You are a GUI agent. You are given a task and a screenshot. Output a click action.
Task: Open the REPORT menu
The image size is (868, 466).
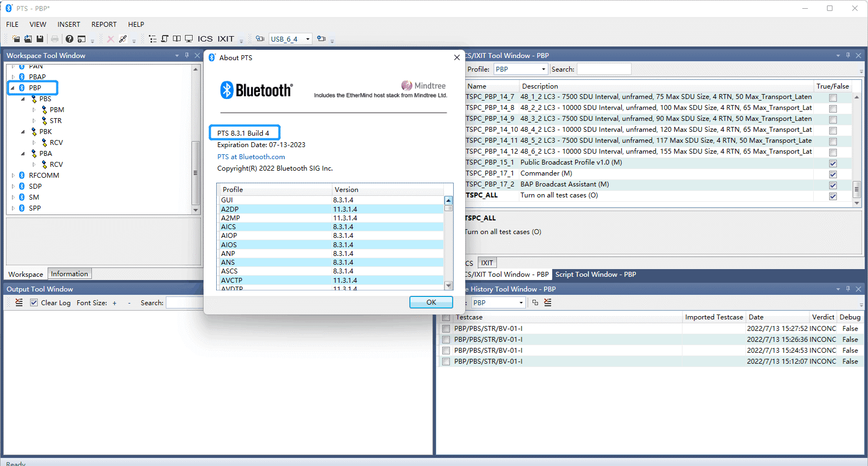(104, 24)
